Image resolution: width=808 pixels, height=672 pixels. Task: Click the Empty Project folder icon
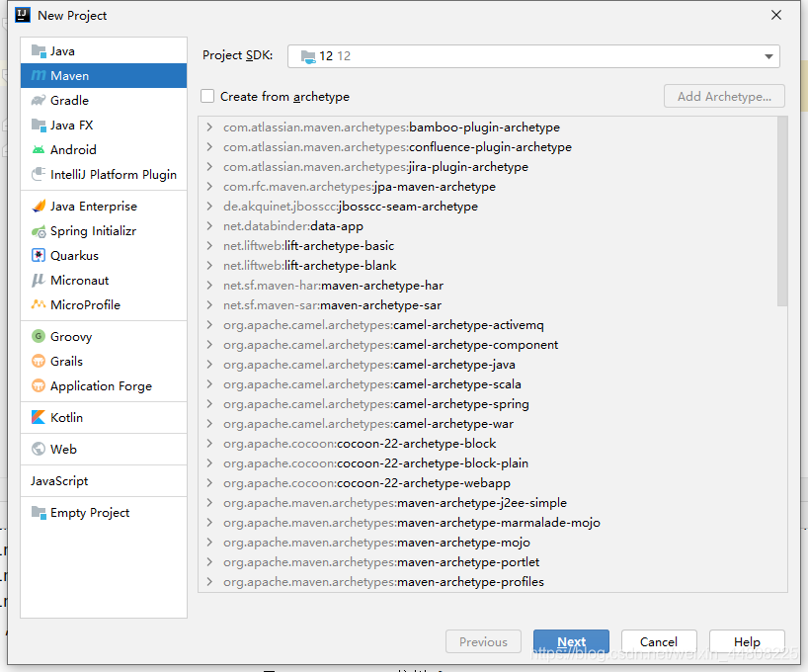[39, 512]
